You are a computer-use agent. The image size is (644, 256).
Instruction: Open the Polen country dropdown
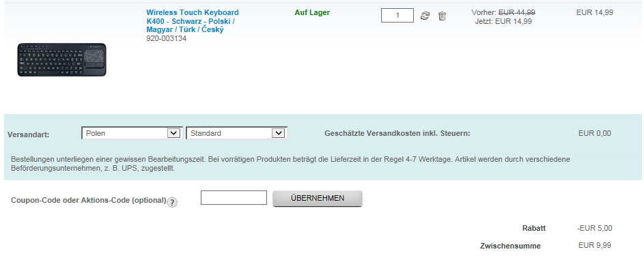tap(132, 133)
